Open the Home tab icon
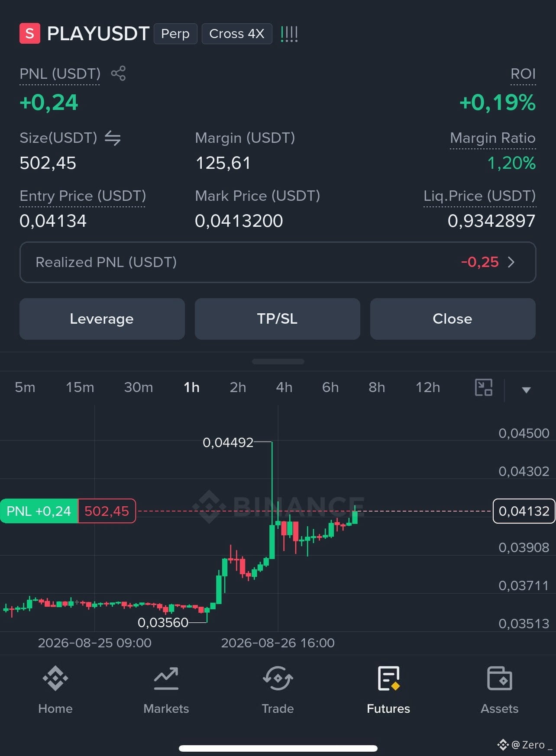 click(x=55, y=678)
